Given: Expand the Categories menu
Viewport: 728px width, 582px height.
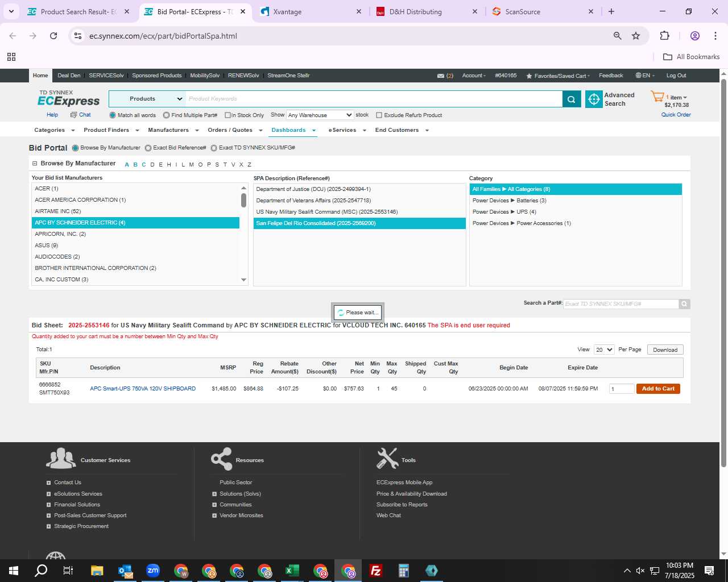Looking at the screenshot, I should 55,130.
